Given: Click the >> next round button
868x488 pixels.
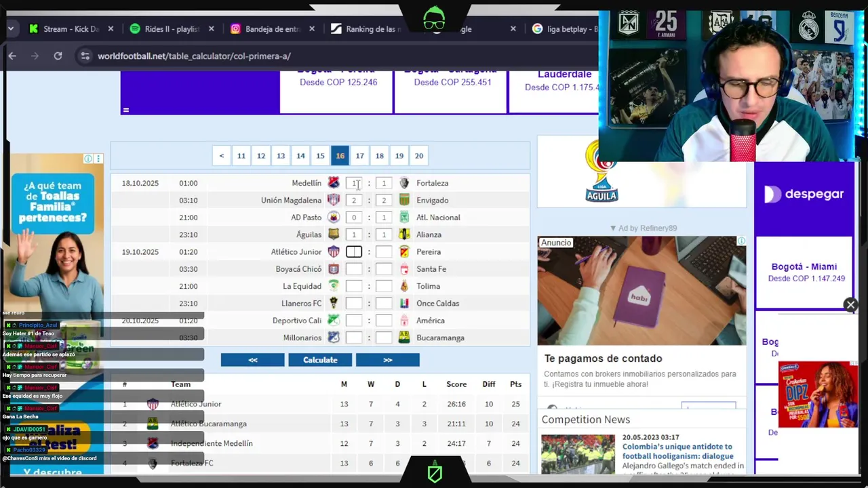Looking at the screenshot, I should (388, 360).
